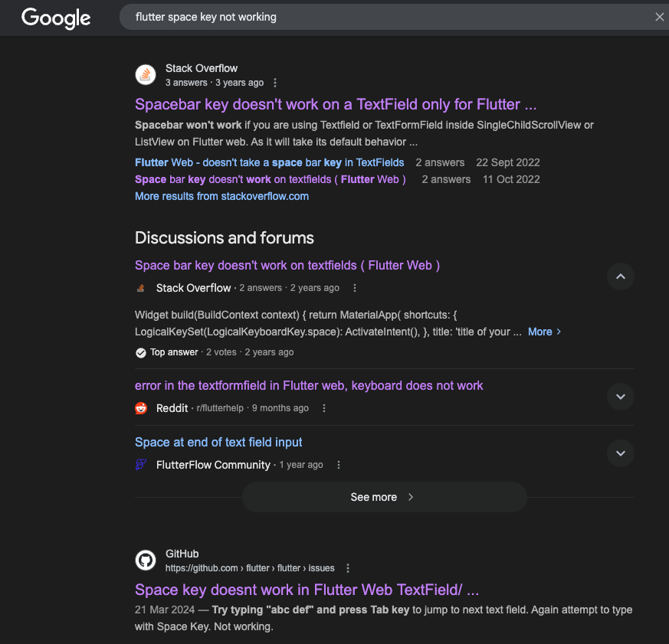Screen dimensions: 669x644
Task: Click the github.com flutter issues breadcrumb URL
Action: pyautogui.click(x=250, y=568)
